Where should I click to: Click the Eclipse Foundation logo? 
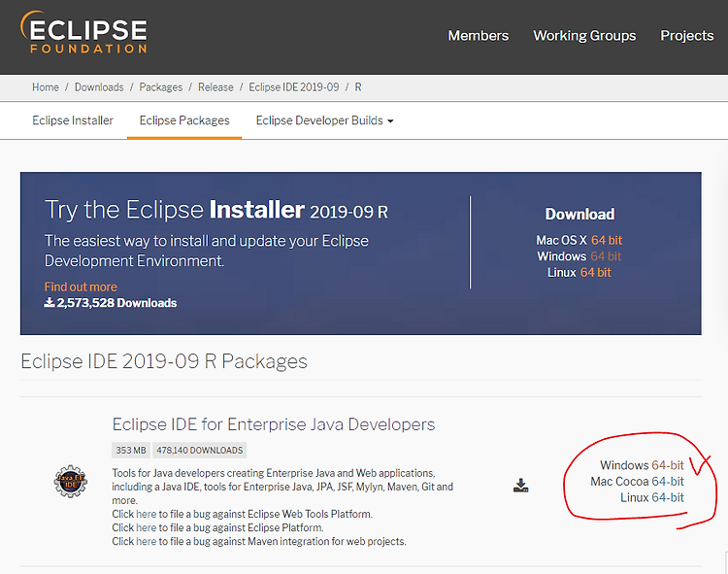pos(83,32)
